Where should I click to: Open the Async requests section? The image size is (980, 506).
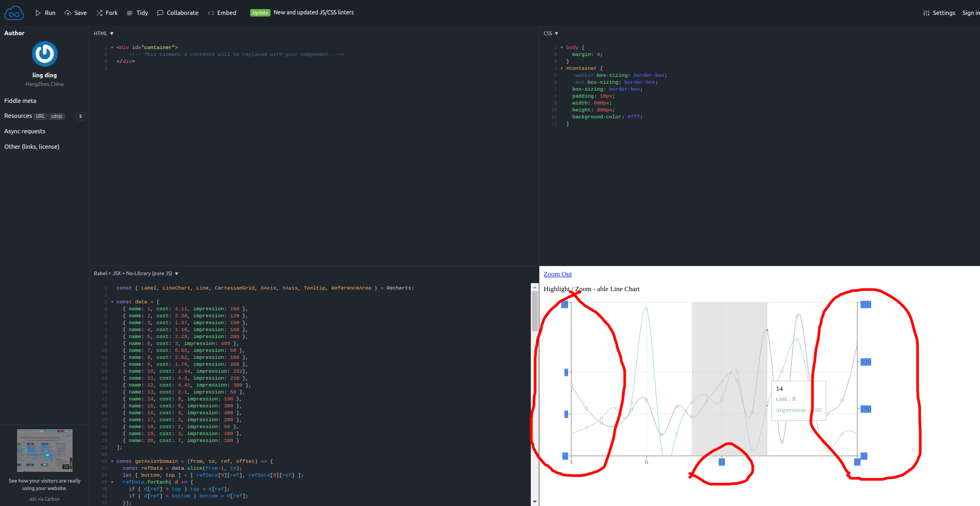click(x=25, y=131)
